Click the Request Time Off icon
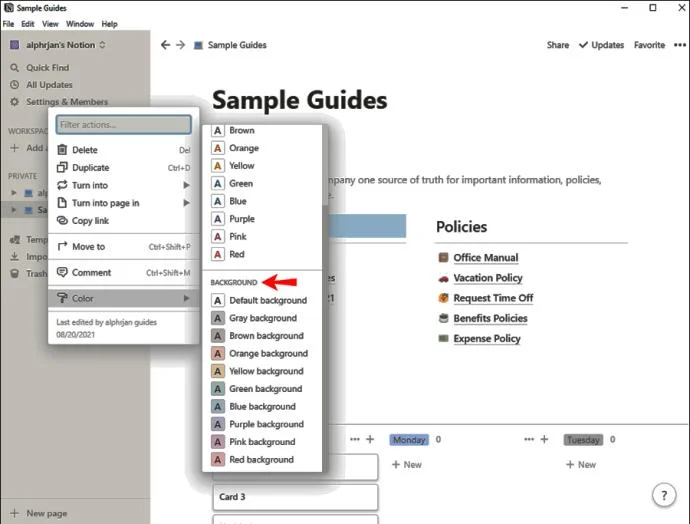Image resolution: width=690 pixels, height=524 pixels. [x=444, y=298]
